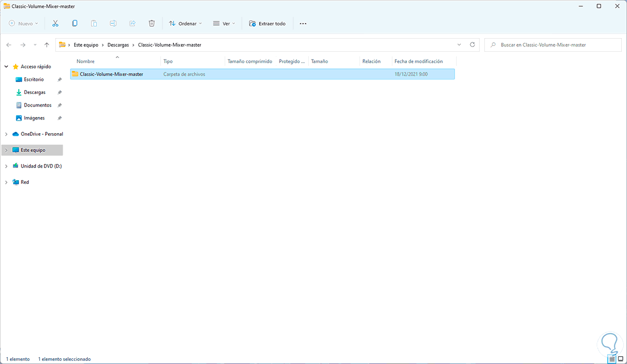The image size is (627, 364).
Task: Switch to large icons view in status bar
Action: coord(621,359)
